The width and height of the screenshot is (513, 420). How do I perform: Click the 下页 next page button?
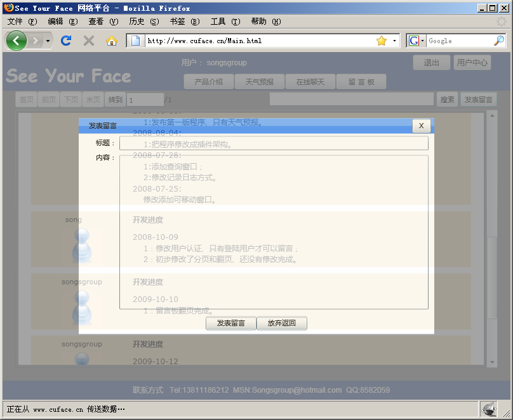point(71,100)
